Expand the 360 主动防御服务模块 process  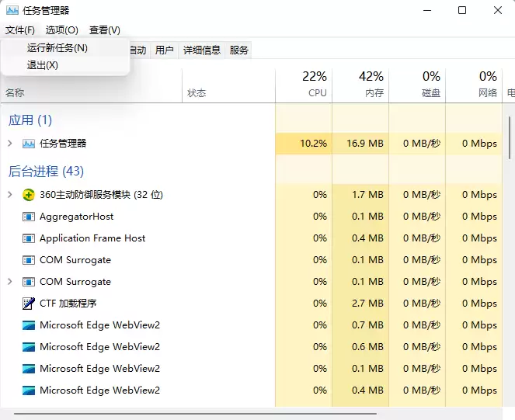coord(10,195)
